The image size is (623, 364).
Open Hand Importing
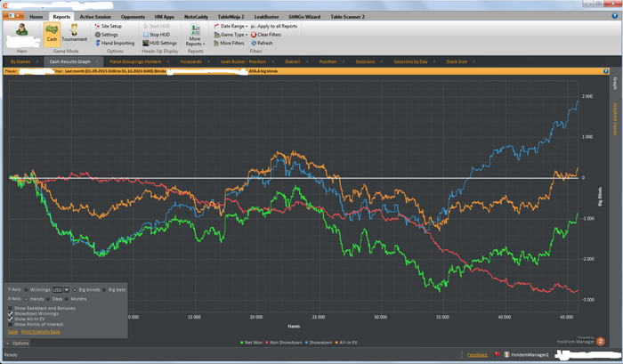click(115, 43)
